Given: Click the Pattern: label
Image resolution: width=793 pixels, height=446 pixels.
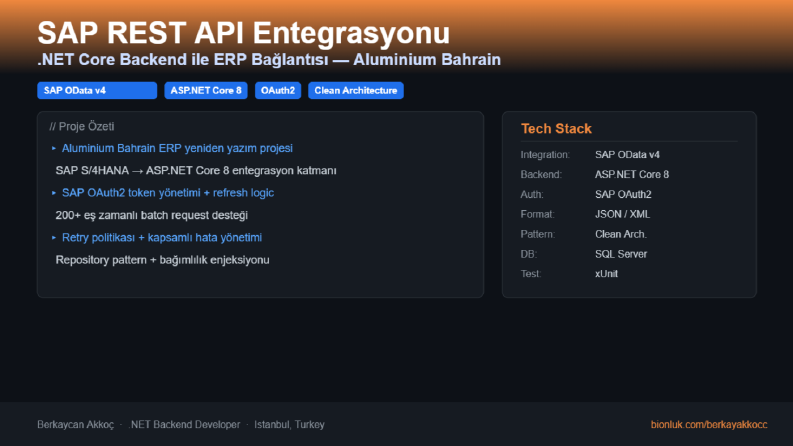Looking at the screenshot, I should (x=538, y=234).
